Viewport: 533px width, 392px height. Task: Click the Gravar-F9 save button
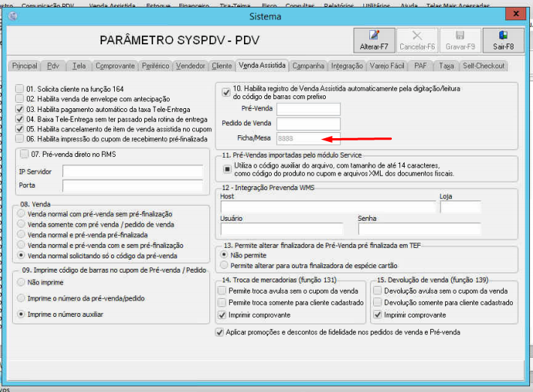(x=460, y=40)
